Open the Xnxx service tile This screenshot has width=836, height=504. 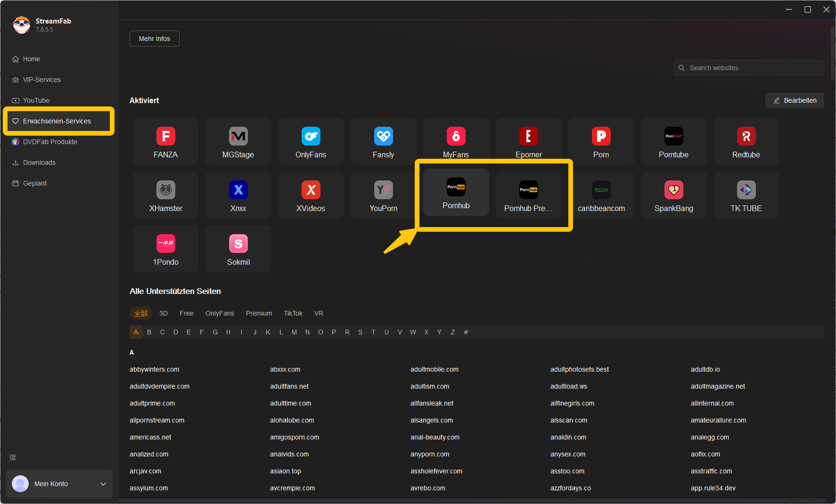tap(238, 195)
